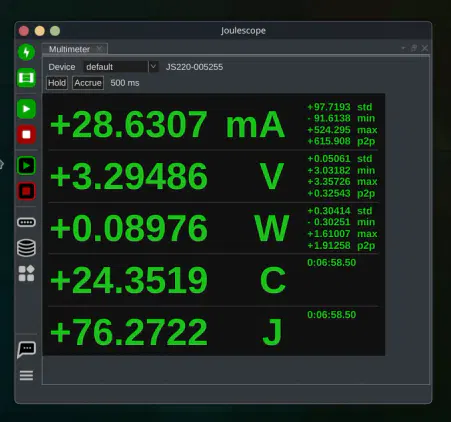Toggle the Hold button
The image size is (451, 422).
click(x=57, y=83)
